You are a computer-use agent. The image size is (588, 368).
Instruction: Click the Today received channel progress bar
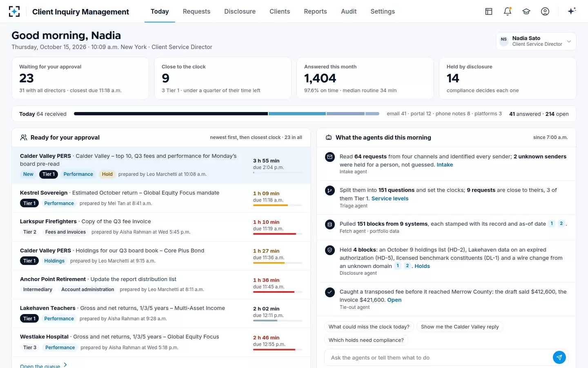[x=227, y=114]
